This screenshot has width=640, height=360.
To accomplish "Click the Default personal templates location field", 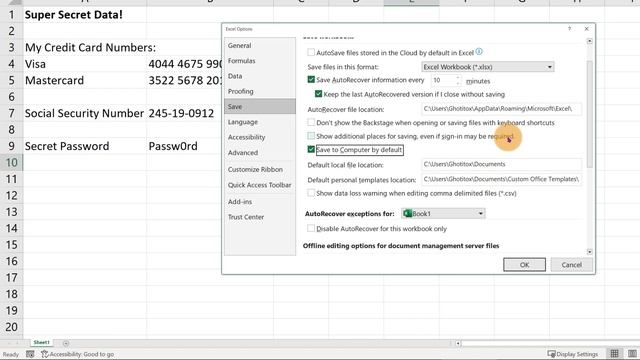I will 501,179.
